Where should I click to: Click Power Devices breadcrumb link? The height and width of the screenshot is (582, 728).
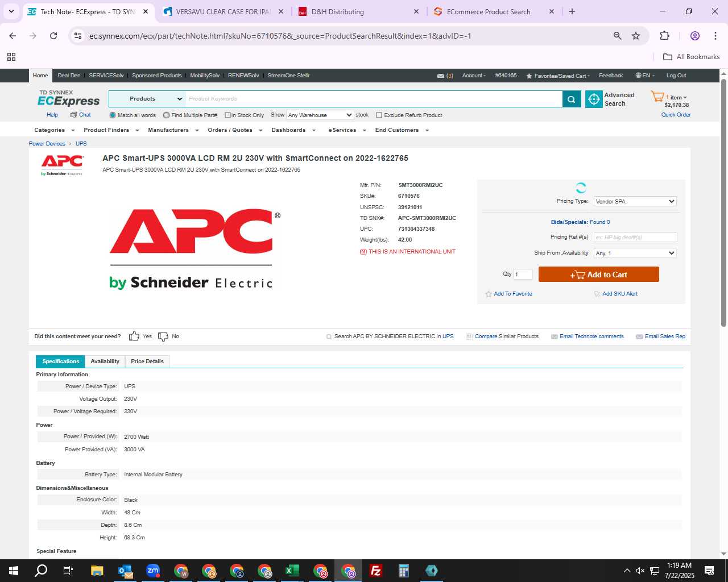47,144
